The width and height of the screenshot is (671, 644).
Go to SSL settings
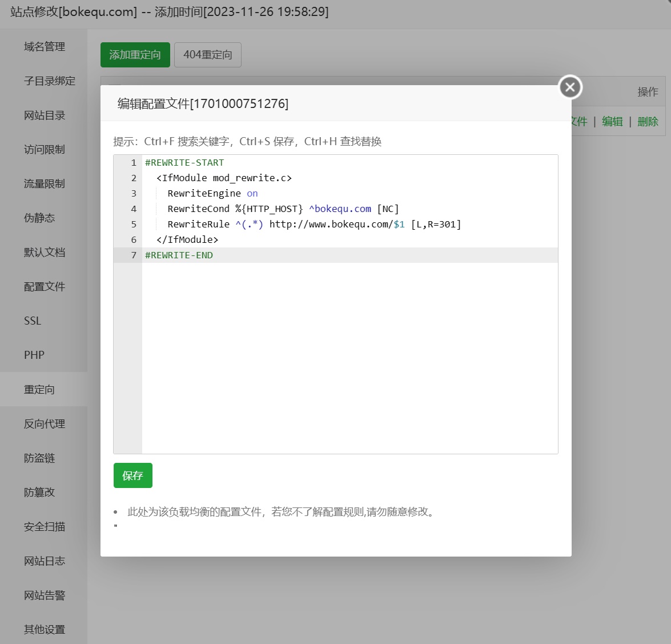pyautogui.click(x=33, y=321)
